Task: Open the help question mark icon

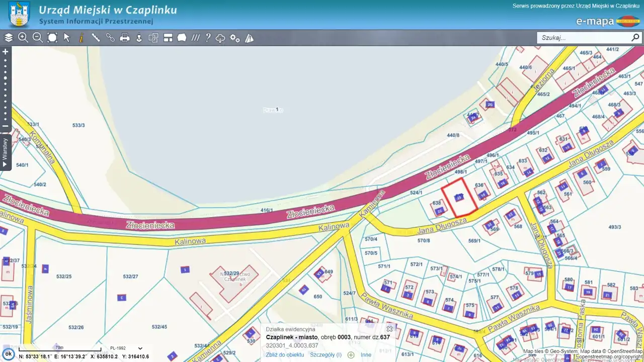Action: (208, 38)
